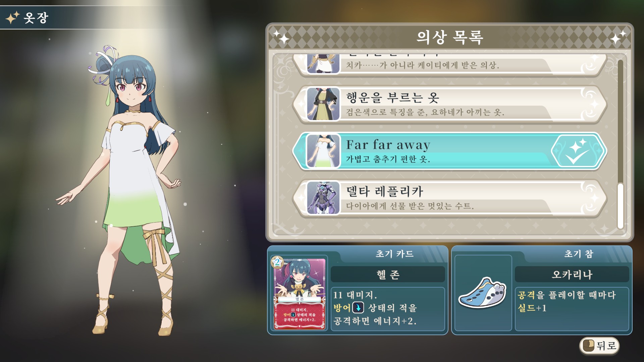Image resolution: width=644 pixels, height=362 pixels.
Task: Click the 헬 존 card name label
Action: (x=388, y=275)
